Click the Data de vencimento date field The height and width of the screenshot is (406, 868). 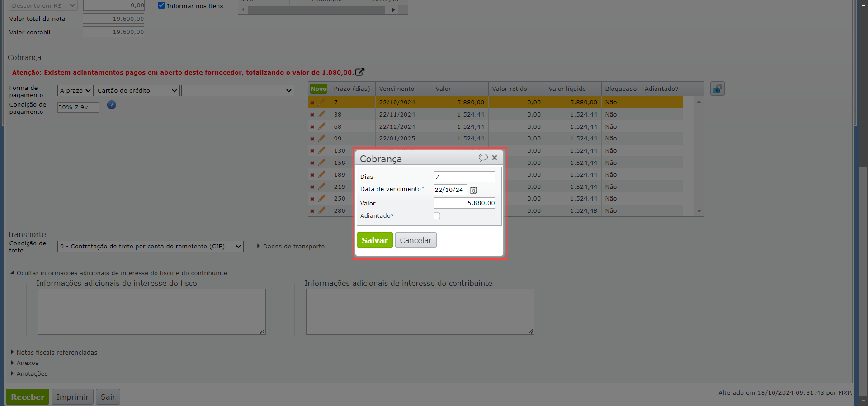(x=450, y=190)
